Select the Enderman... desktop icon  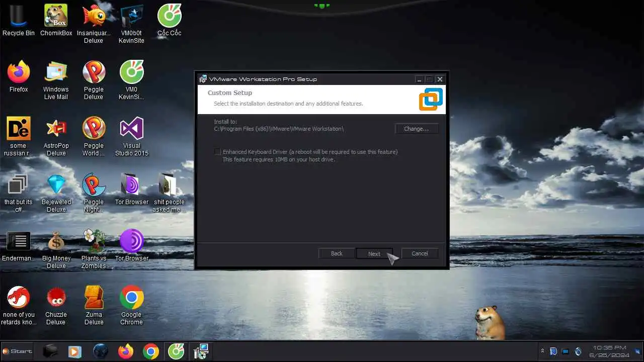[19, 246]
